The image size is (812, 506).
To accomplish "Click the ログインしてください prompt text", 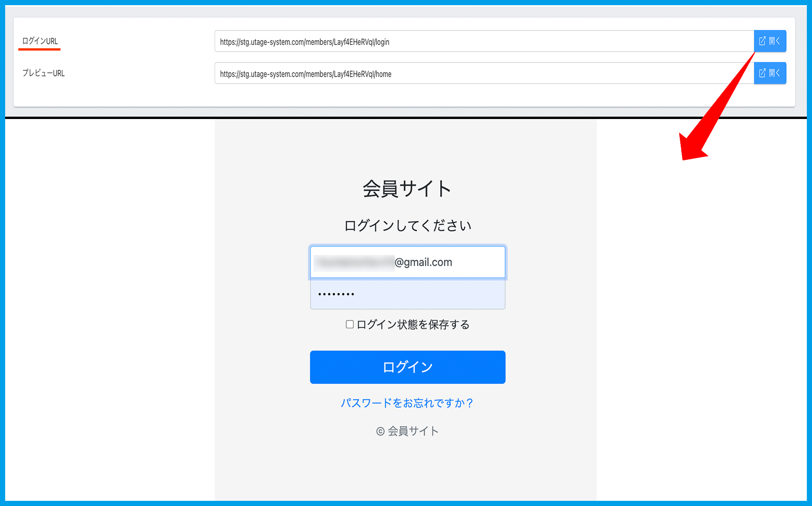I will coord(407,226).
